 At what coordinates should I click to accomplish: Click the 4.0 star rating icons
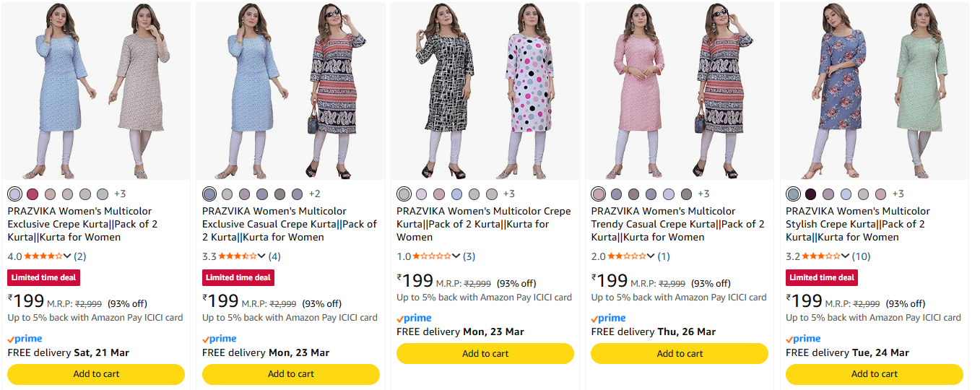[43, 256]
